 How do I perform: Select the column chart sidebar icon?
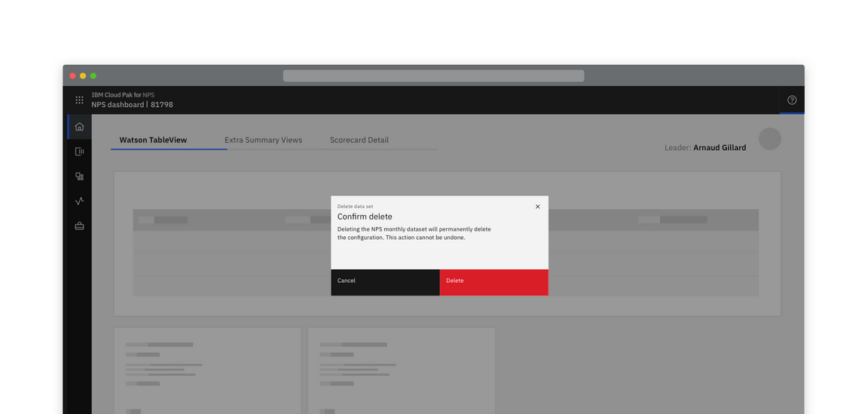79,152
